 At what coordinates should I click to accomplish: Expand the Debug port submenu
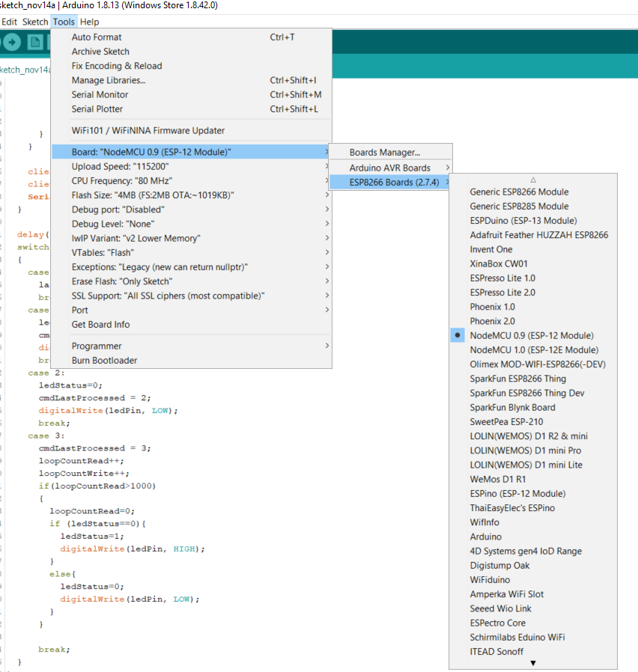192,210
